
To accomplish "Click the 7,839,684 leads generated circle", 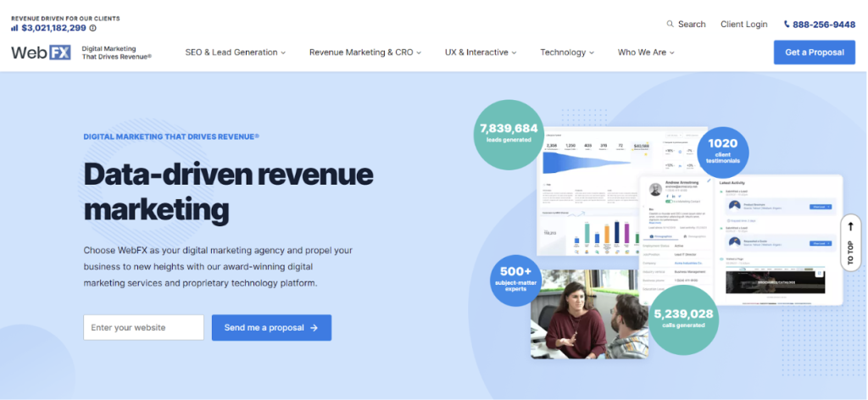I will pyautogui.click(x=509, y=133).
